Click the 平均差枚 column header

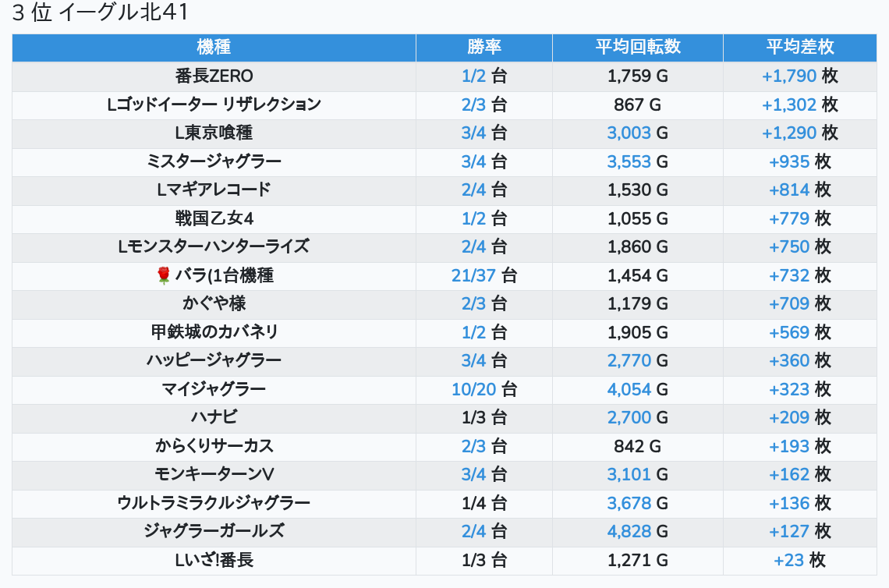pyautogui.click(x=799, y=47)
